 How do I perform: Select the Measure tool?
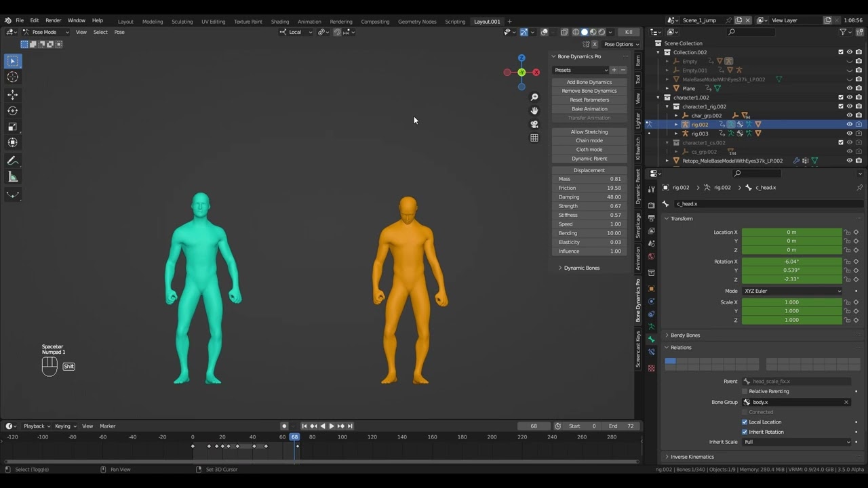point(13,177)
